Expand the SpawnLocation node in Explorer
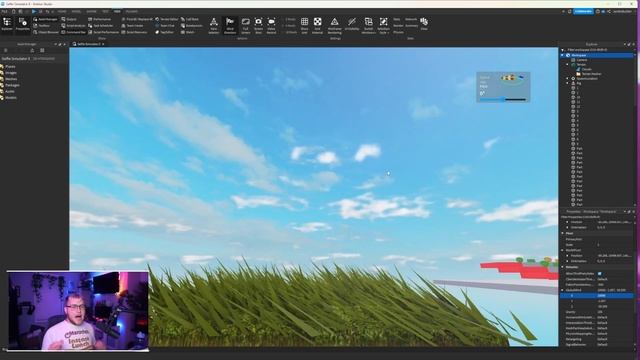 567,78
